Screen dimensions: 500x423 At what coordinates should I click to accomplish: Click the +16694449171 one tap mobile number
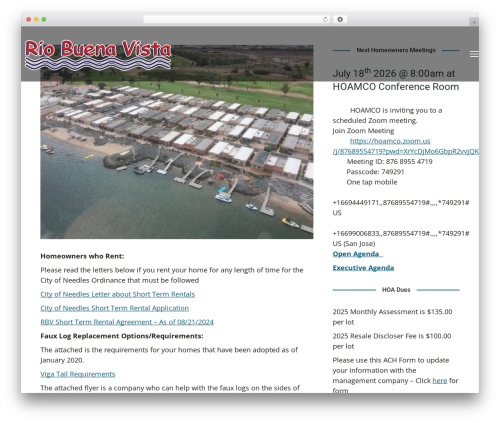coord(401,203)
